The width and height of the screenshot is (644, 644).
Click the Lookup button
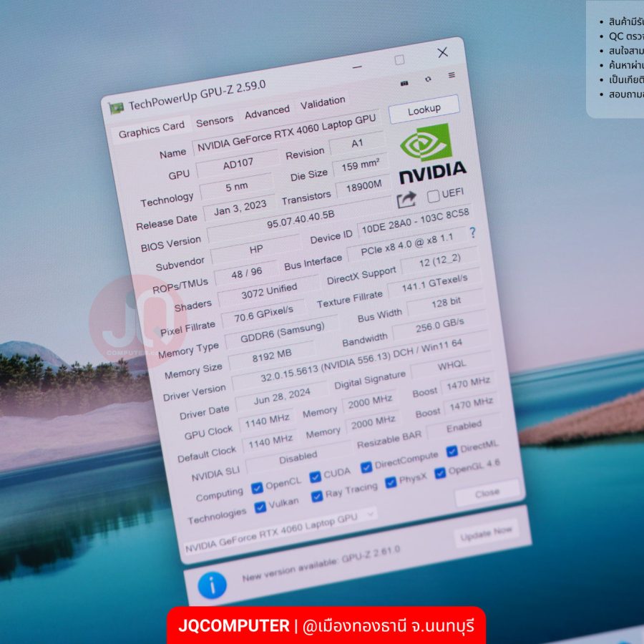424,109
